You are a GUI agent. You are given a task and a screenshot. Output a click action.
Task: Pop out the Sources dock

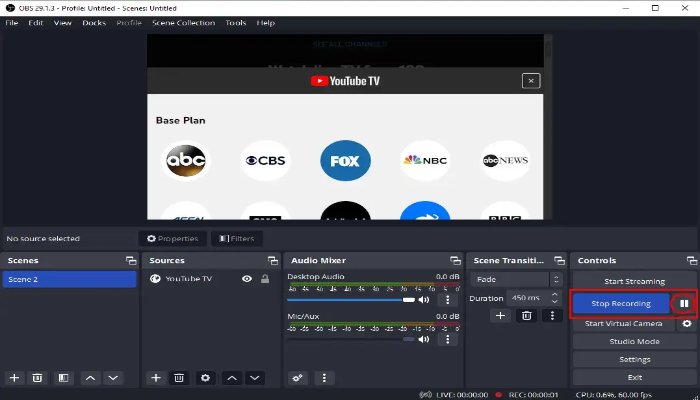[273, 261]
